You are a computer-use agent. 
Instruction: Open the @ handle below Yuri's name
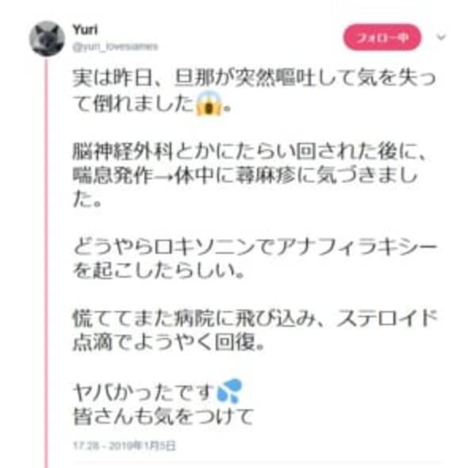click(x=115, y=47)
